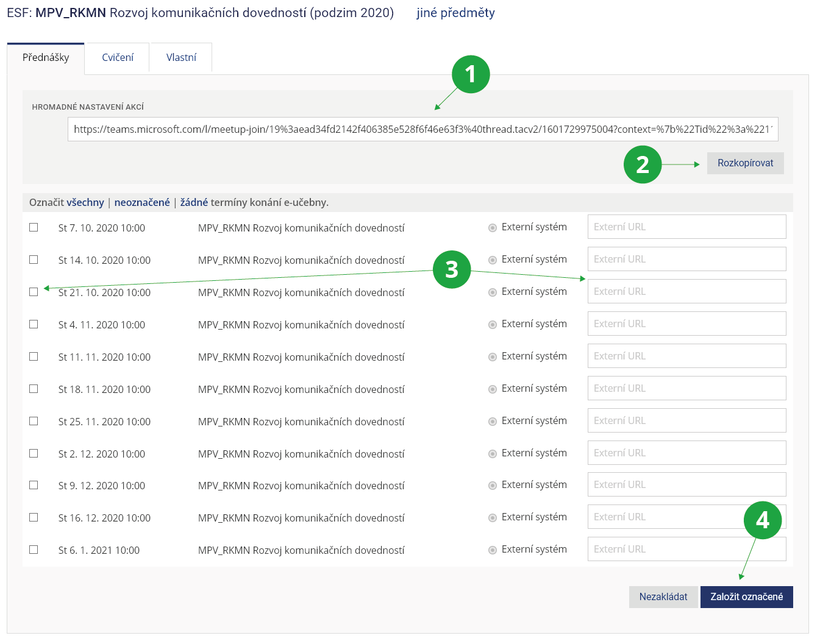Open the Vlastní tab
The height and width of the screenshot is (644, 820).
click(x=181, y=58)
